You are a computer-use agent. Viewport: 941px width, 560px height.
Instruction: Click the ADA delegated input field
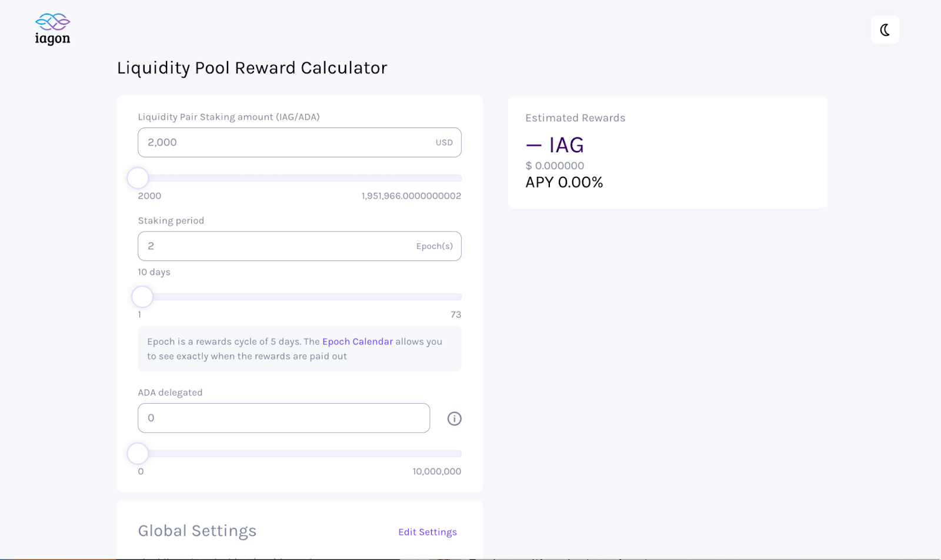(x=283, y=418)
